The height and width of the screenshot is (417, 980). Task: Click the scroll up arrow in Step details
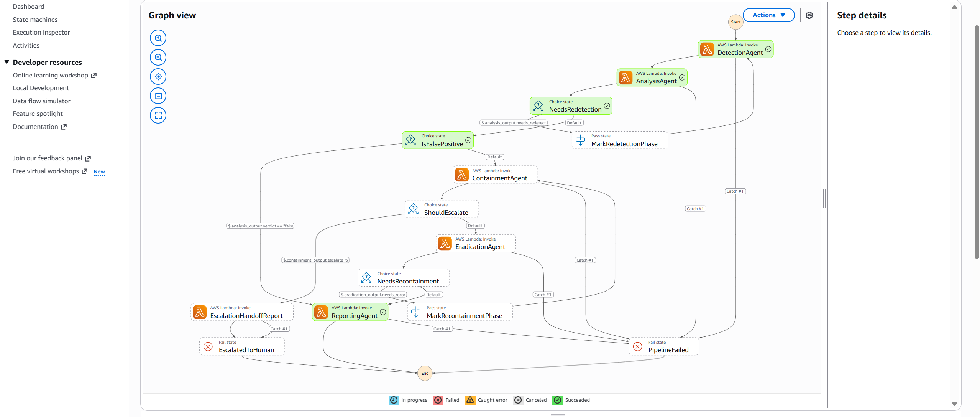pos(954,7)
